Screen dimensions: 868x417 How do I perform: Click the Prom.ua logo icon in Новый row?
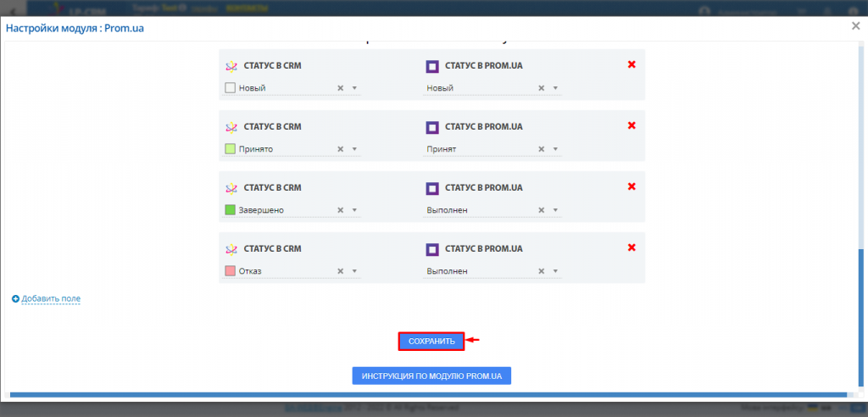point(432,66)
